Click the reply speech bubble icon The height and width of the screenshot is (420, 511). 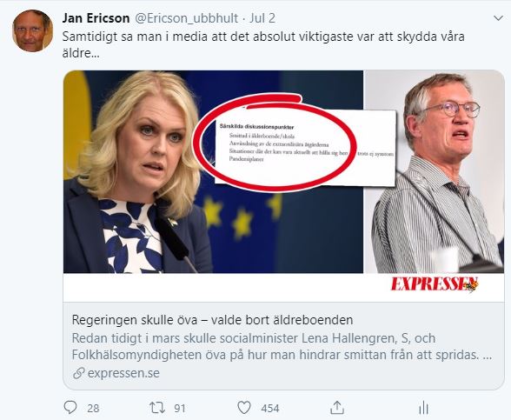point(70,408)
